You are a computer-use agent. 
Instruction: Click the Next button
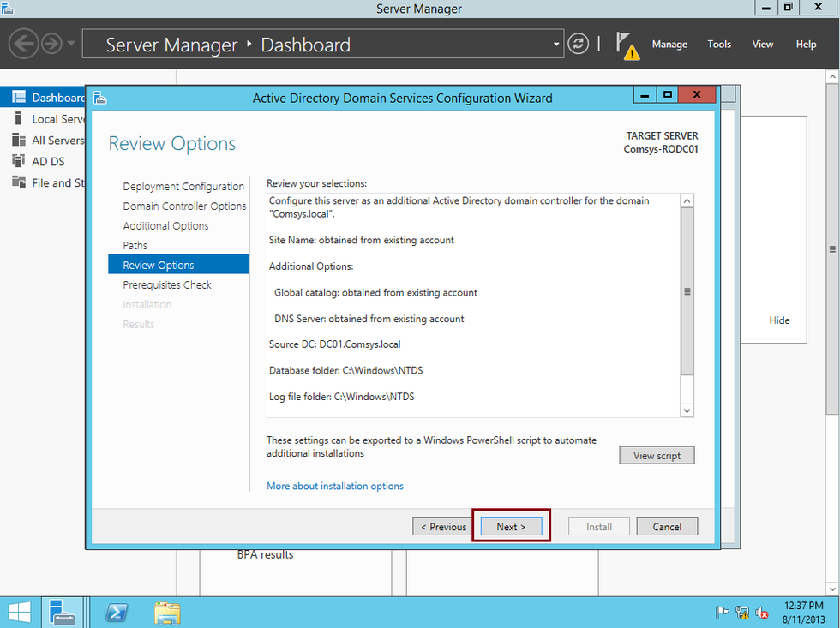click(x=511, y=527)
